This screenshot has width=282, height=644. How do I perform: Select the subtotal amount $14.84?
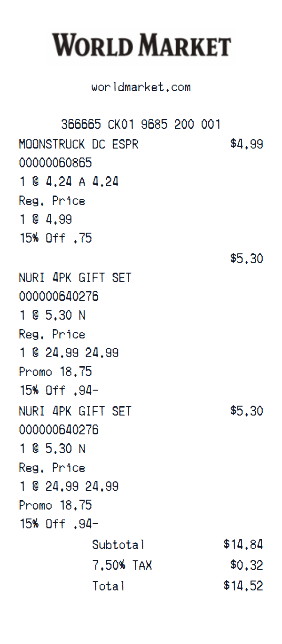243,545
